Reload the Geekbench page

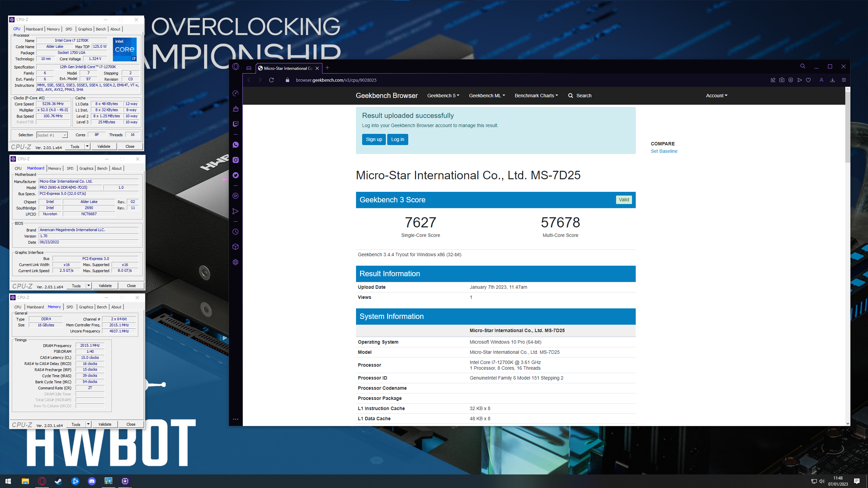pyautogui.click(x=271, y=80)
